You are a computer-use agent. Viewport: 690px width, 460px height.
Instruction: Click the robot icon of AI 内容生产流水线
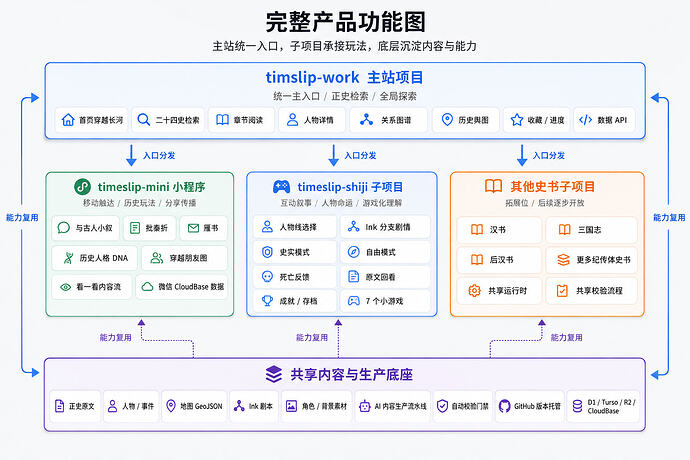point(364,406)
